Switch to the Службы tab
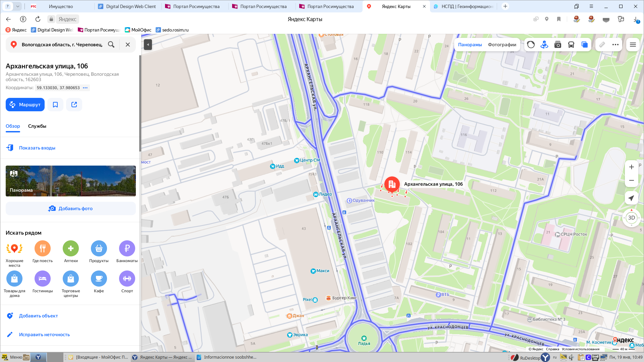This screenshot has width=644, height=362. 37,126
